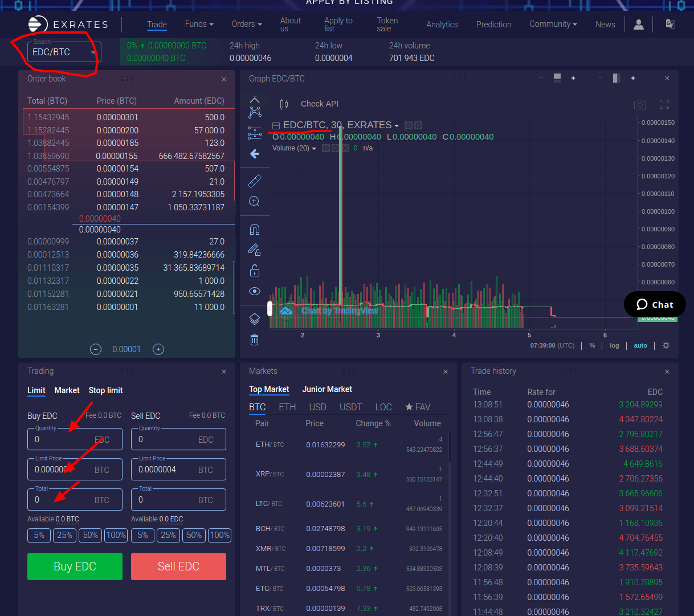Image resolution: width=694 pixels, height=616 pixels.
Task: Open EDC/BTC series settings gear
Action: click(418, 125)
